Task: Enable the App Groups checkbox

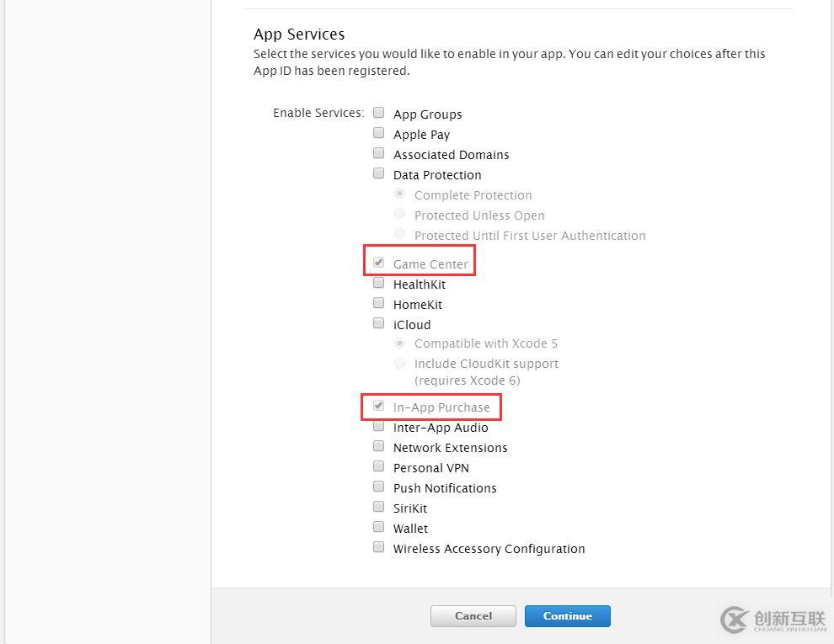Action: (x=379, y=112)
